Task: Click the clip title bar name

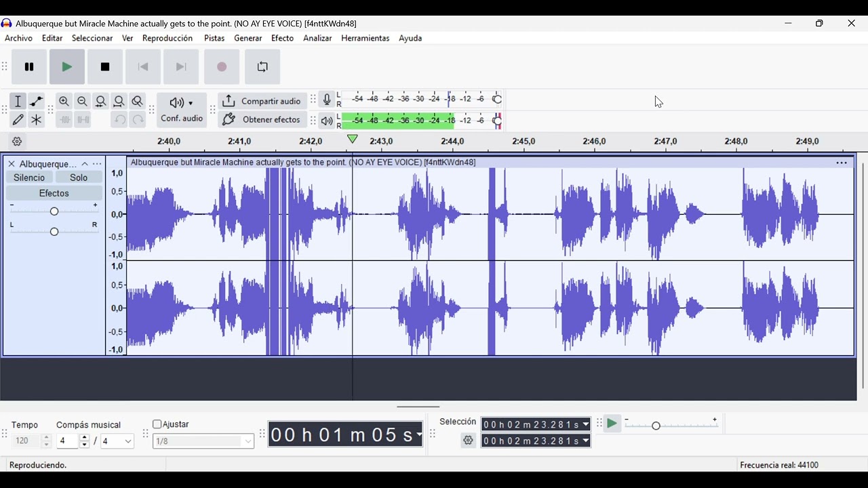Action: (x=303, y=163)
